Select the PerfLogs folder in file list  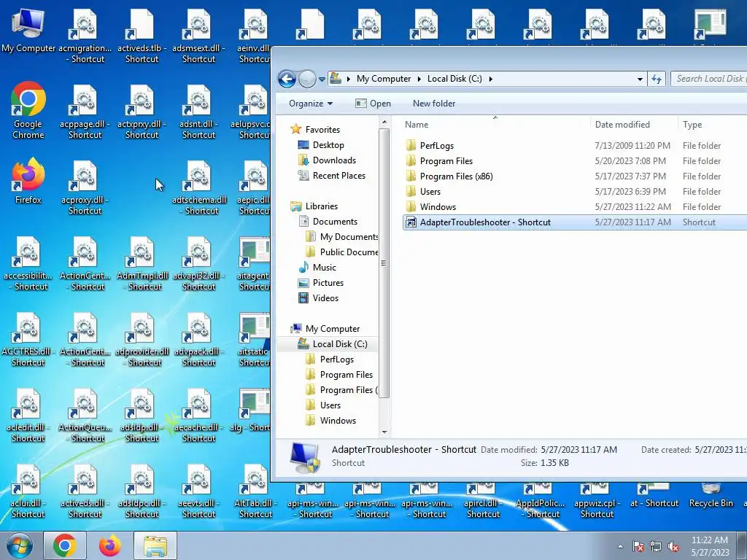click(x=436, y=146)
